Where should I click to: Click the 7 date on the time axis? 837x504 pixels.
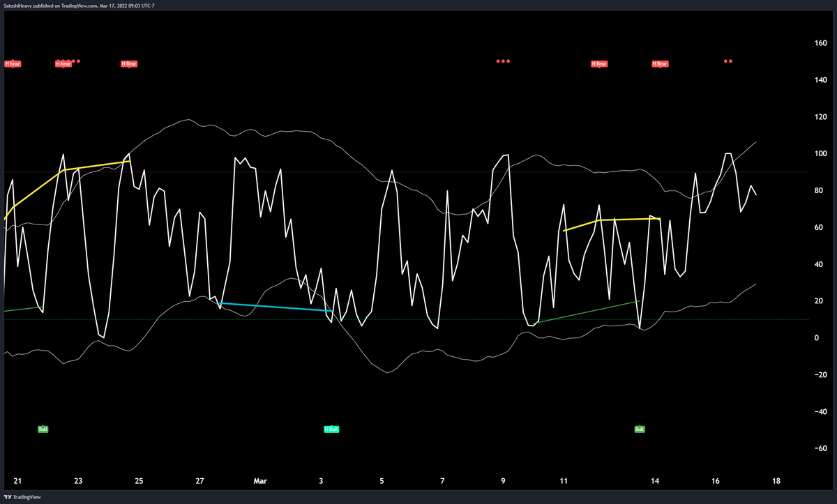442,481
